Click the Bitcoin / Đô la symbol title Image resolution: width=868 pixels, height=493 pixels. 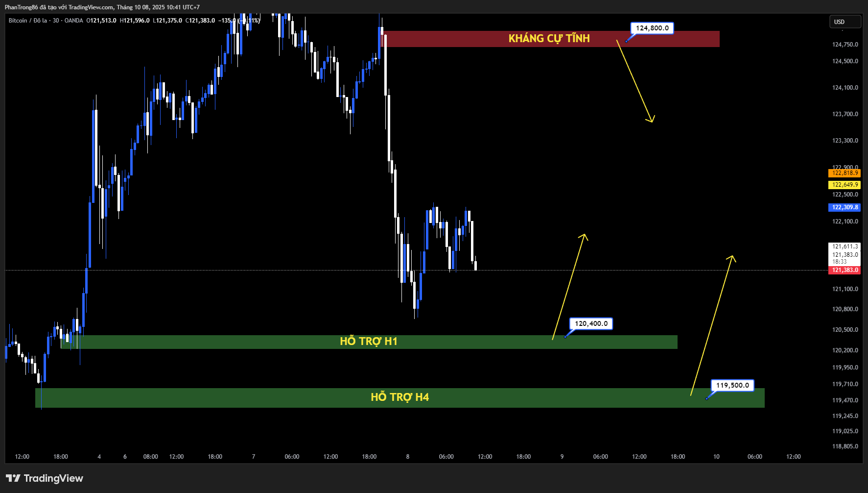[28, 21]
